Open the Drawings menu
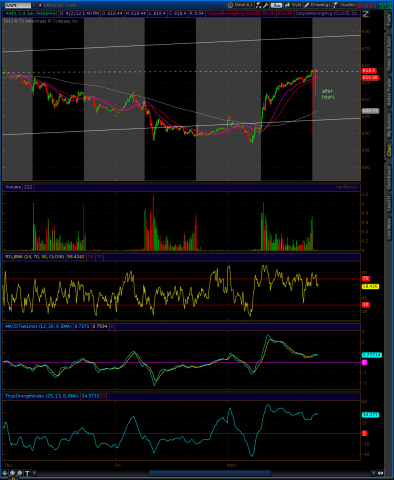This screenshot has height=480, width=394. point(317,5)
